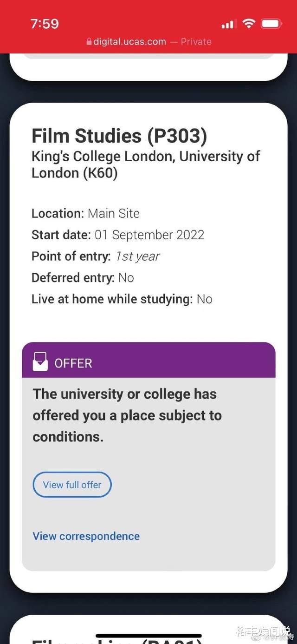The image size is (297, 644).
Task: Tap the Live at home while studying line
Action: [122, 299]
